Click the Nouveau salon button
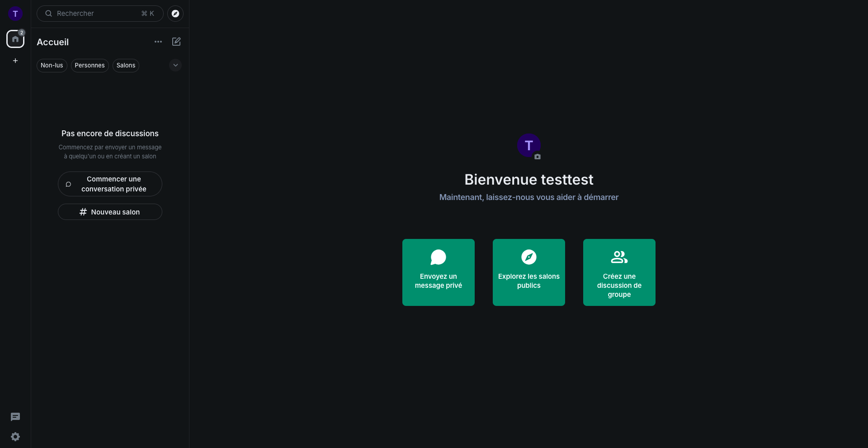This screenshot has width=868, height=448. tap(110, 212)
